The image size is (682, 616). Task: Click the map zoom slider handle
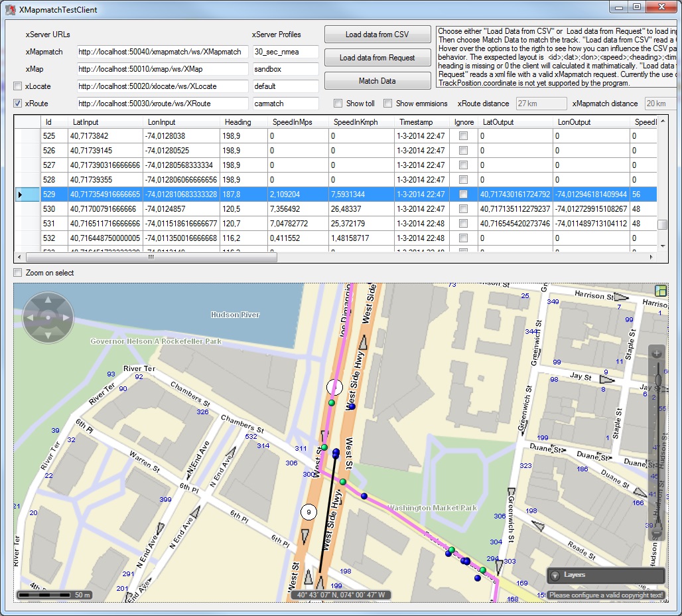pos(657,380)
